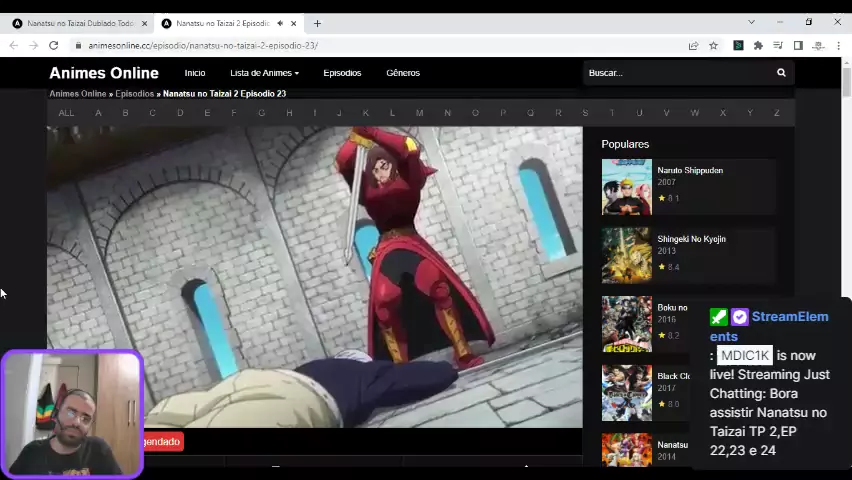Mute audio on the playing tab
Screen dimensions: 852x480
(279, 23)
